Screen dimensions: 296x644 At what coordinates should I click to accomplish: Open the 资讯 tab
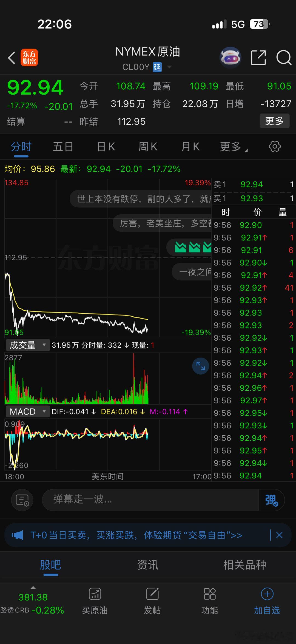pos(148,565)
